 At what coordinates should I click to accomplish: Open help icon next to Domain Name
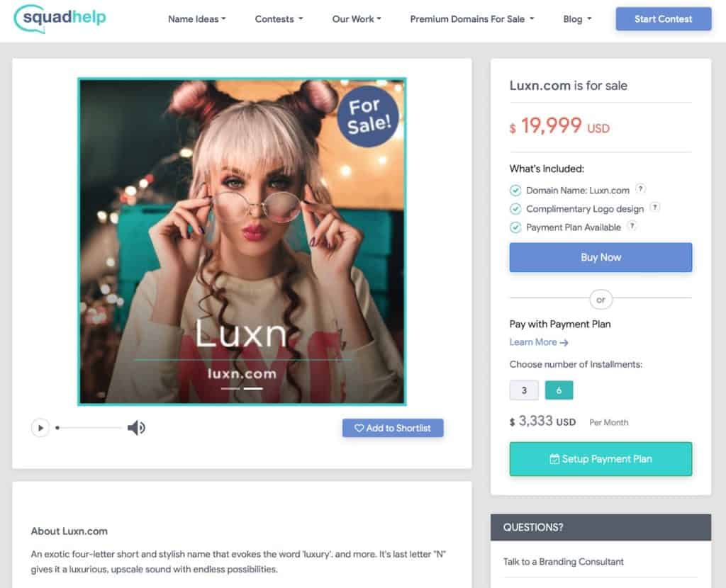pyautogui.click(x=640, y=188)
